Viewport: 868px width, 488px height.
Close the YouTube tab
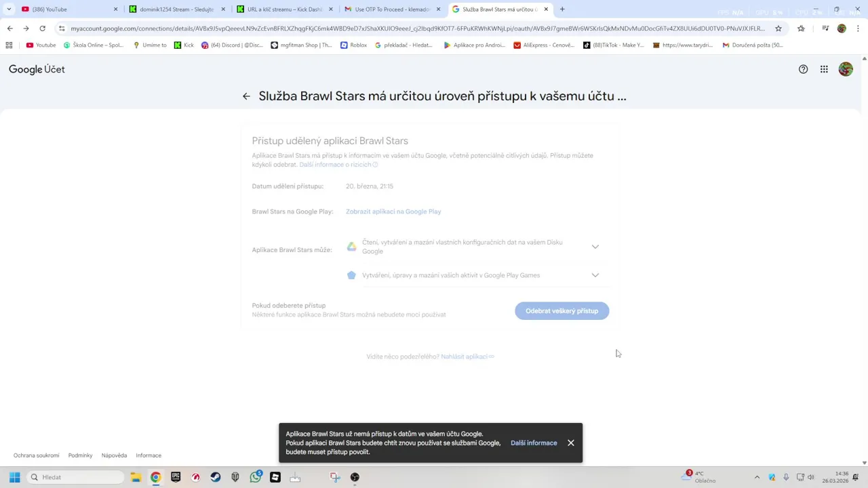[x=115, y=9]
